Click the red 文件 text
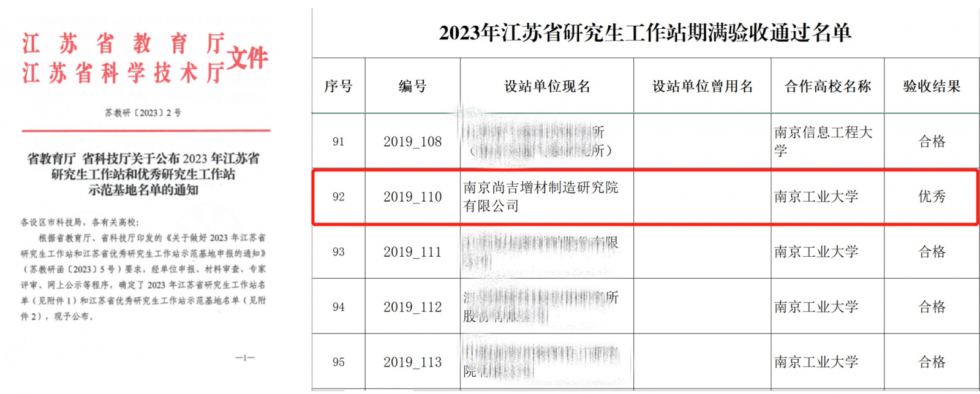Image resolution: width=980 pixels, height=394 pixels. [x=248, y=58]
